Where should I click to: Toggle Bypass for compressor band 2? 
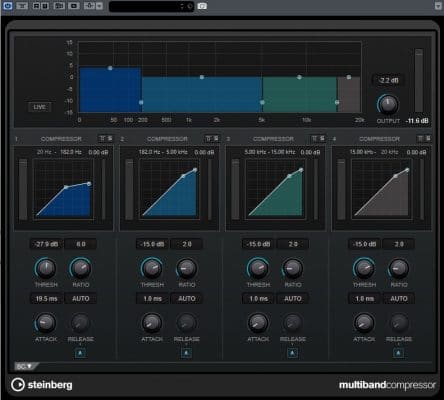208,138
